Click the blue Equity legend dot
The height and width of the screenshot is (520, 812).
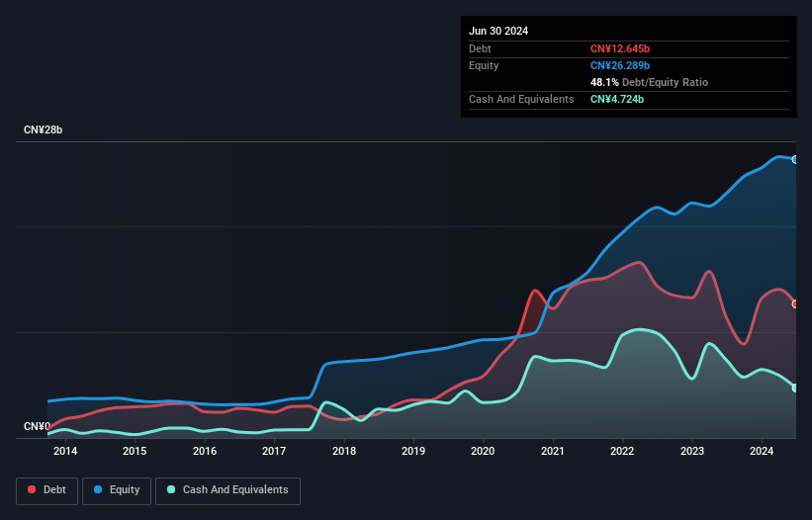98,489
